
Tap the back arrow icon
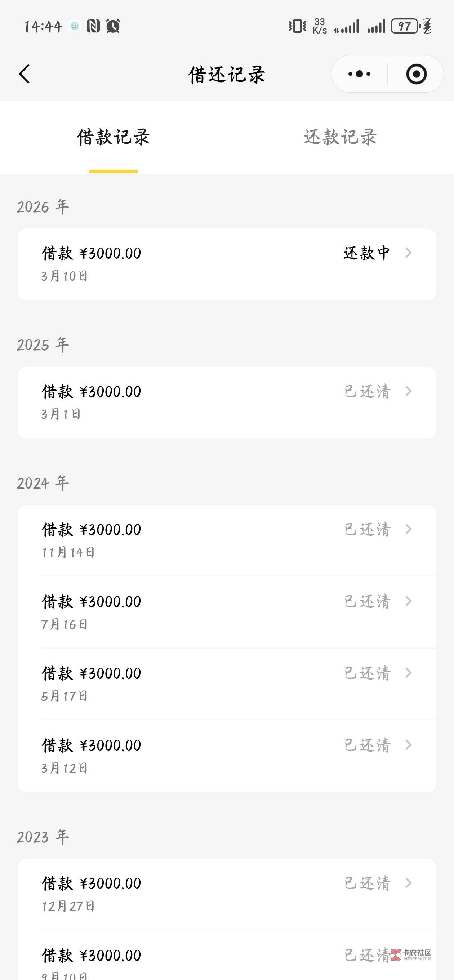[x=25, y=74]
